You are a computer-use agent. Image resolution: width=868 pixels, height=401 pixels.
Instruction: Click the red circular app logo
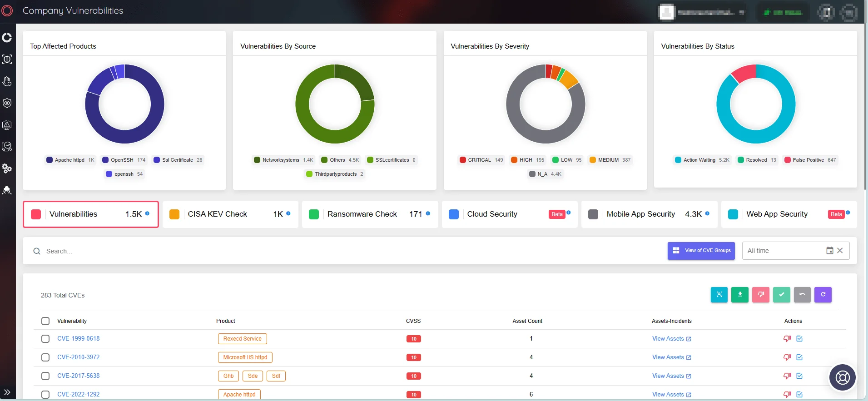(7, 10)
